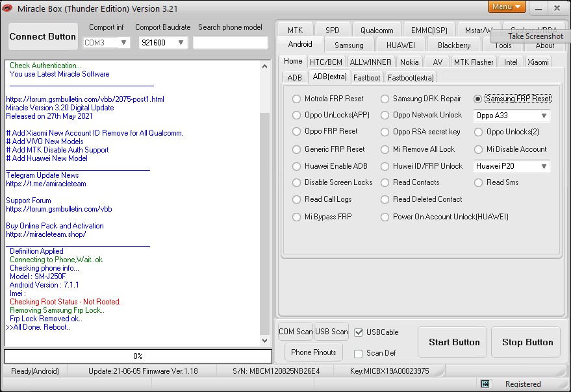This screenshot has height=392, width=571.
Task: Switch to the Qualcomm tab
Action: (x=377, y=31)
